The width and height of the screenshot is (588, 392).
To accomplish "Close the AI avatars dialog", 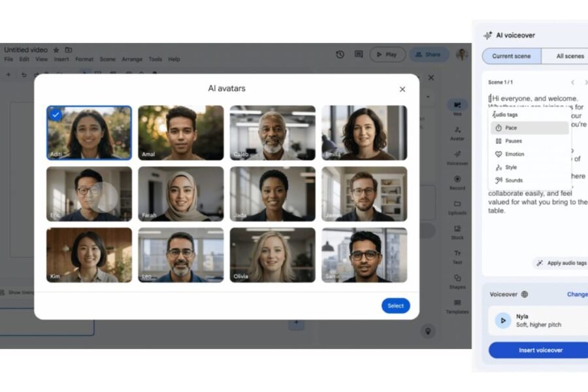I will pos(402,90).
